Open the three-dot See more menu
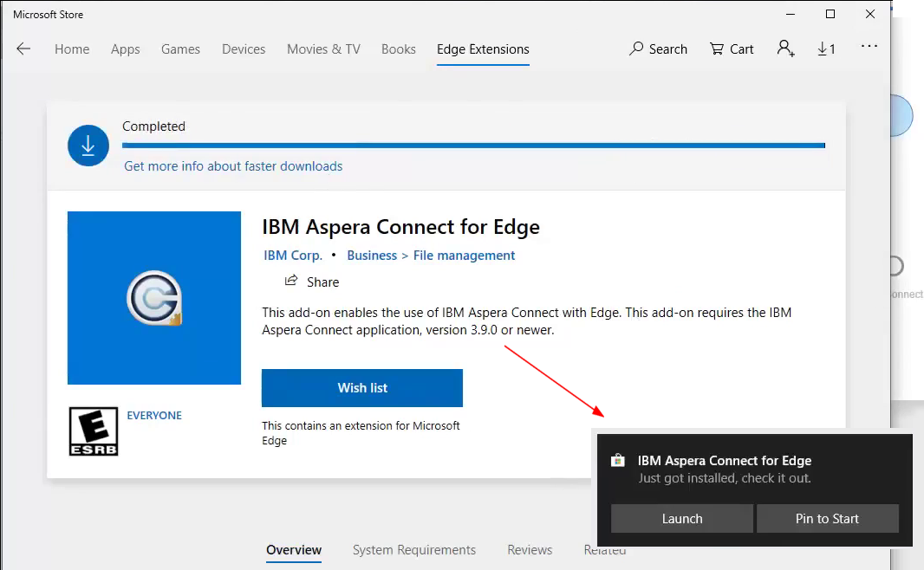 point(869,47)
